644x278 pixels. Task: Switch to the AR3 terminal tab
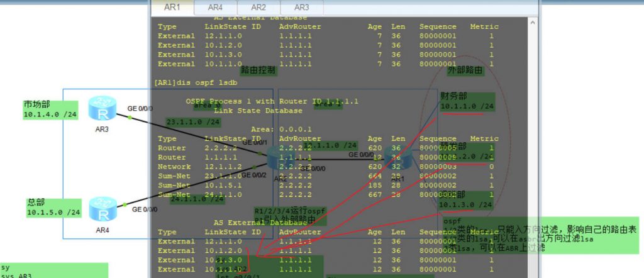pos(302,8)
